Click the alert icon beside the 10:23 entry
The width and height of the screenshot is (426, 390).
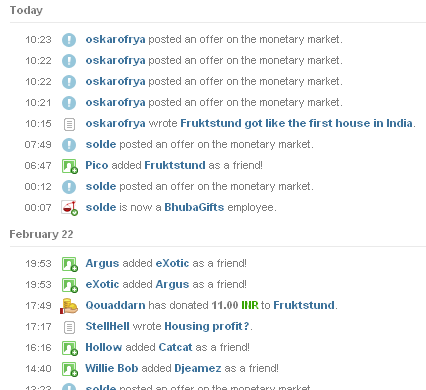[69, 40]
